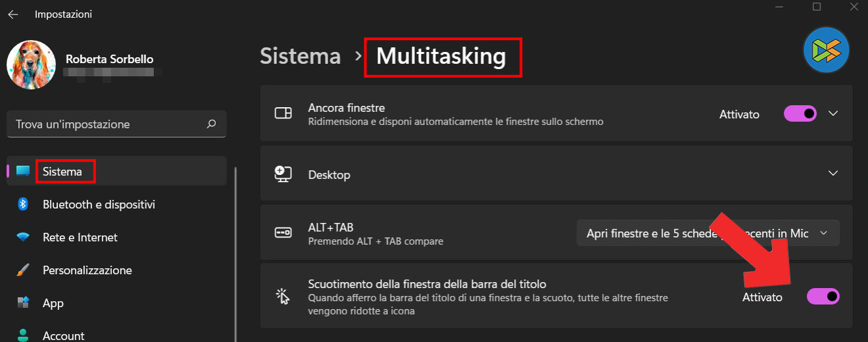Click the sidebar vertical scrollbar
Screen dimensions: 868x342
[235, 250]
